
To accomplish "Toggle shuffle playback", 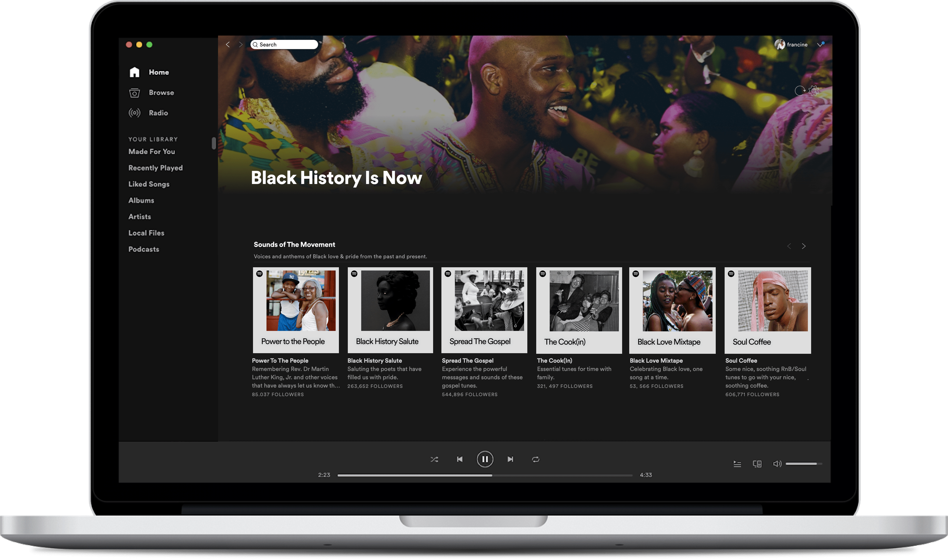I will click(434, 459).
